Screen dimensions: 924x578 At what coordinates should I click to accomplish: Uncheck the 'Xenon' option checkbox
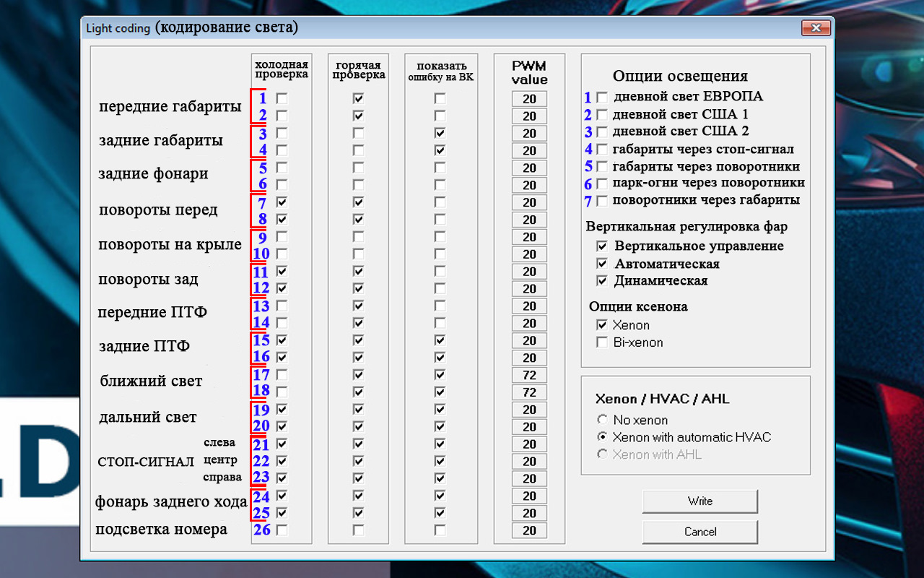coord(602,325)
